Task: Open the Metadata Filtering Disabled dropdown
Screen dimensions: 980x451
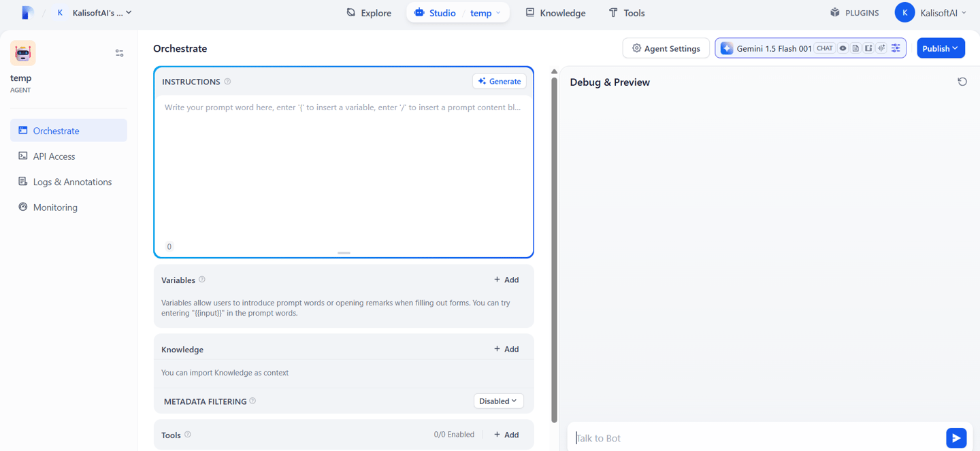Action: [498, 401]
